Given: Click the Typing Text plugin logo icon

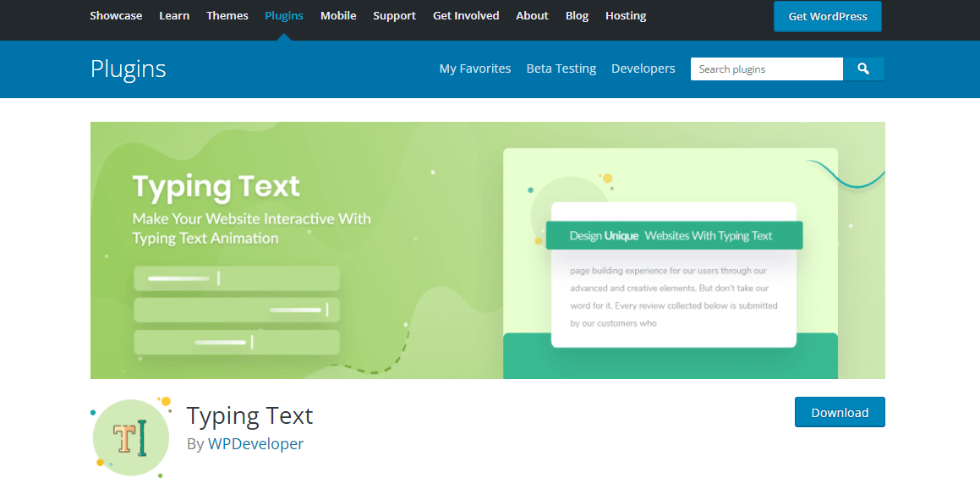Looking at the screenshot, I should [130, 437].
